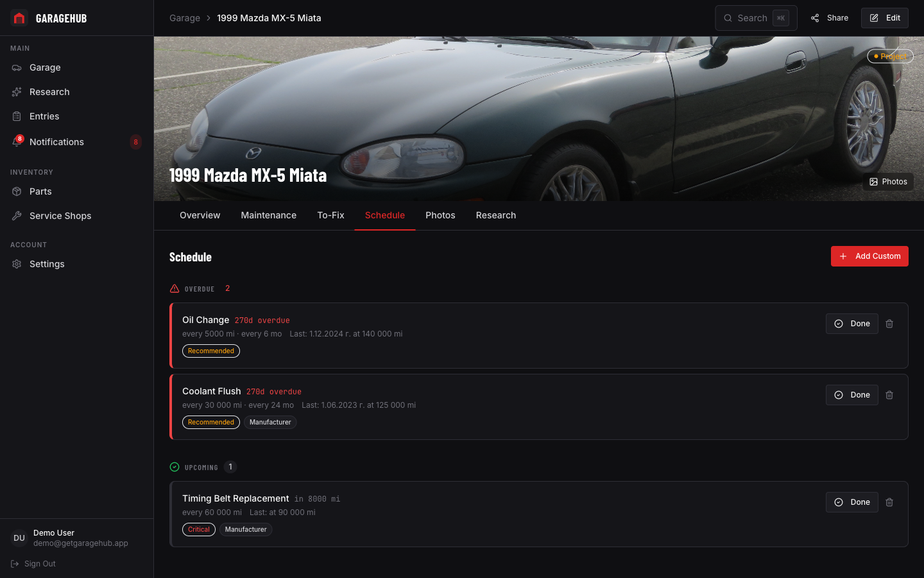Delete the Timing Belt Replacement item
Image resolution: width=924 pixels, height=578 pixels.
(x=889, y=502)
